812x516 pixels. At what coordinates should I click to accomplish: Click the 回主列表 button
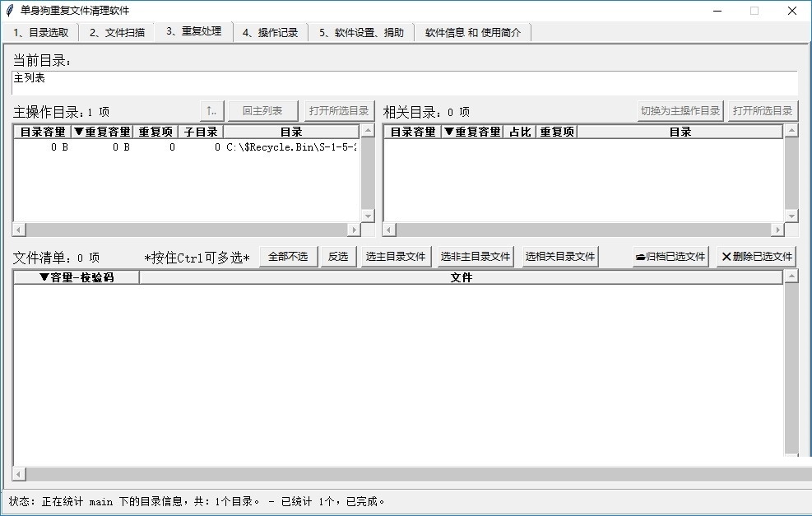(x=262, y=110)
